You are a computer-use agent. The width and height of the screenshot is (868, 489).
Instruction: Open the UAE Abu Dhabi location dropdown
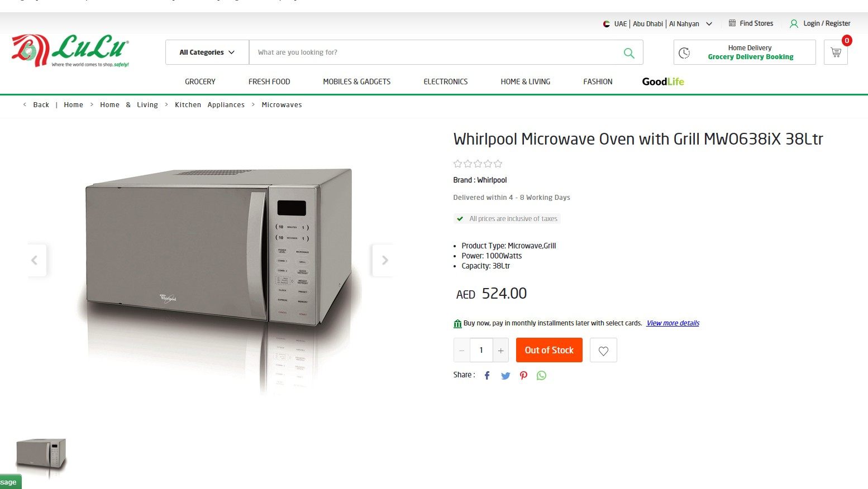tap(657, 24)
